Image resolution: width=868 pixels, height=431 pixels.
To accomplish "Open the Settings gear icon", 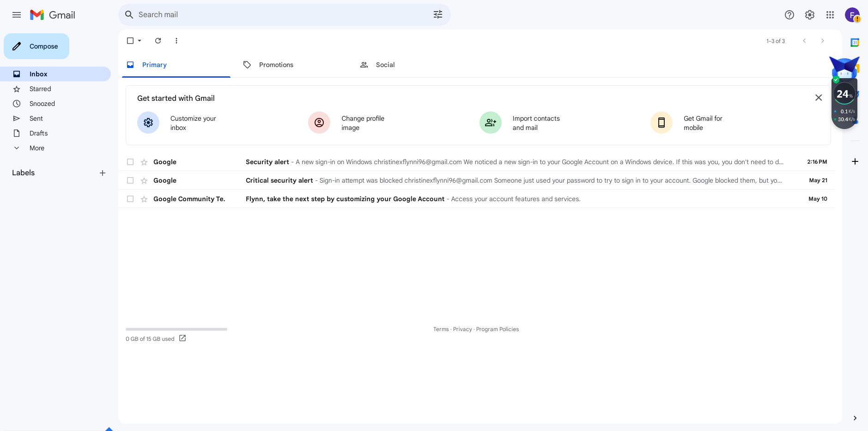I will coord(810,15).
